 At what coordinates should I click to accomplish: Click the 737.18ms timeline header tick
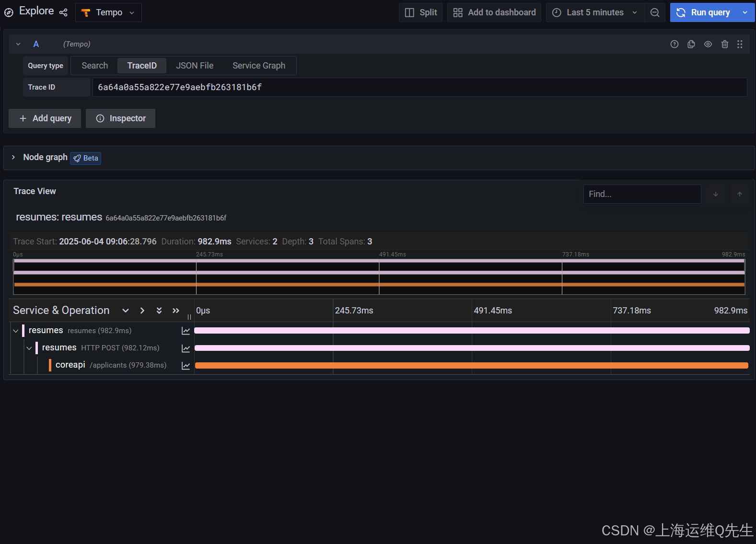[632, 311]
